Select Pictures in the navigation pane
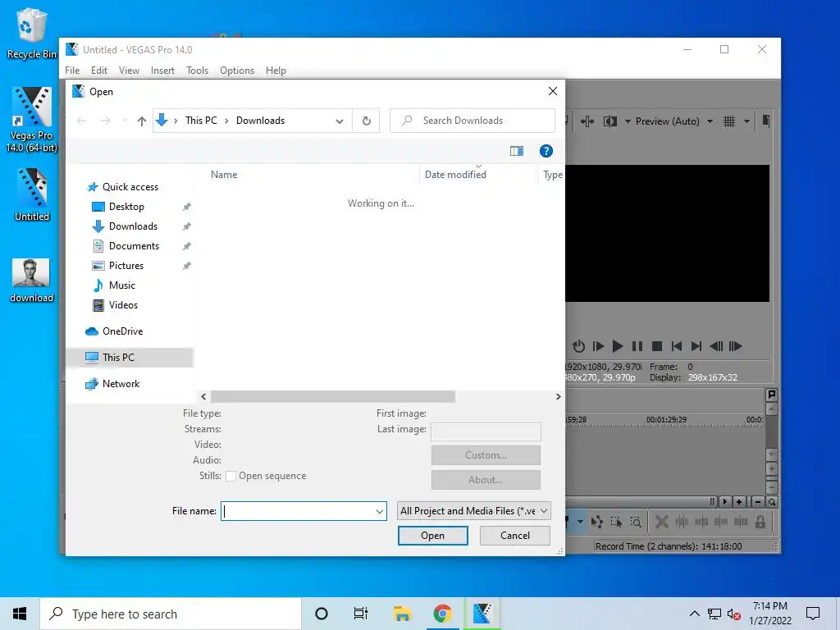The image size is (840, 630). [126, 266]
